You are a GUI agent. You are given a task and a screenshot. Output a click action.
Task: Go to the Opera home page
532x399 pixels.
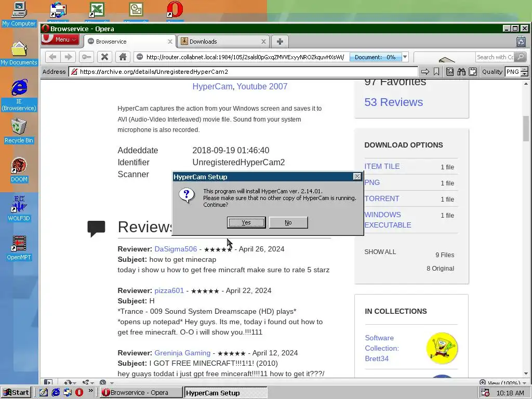pos(123,57)
